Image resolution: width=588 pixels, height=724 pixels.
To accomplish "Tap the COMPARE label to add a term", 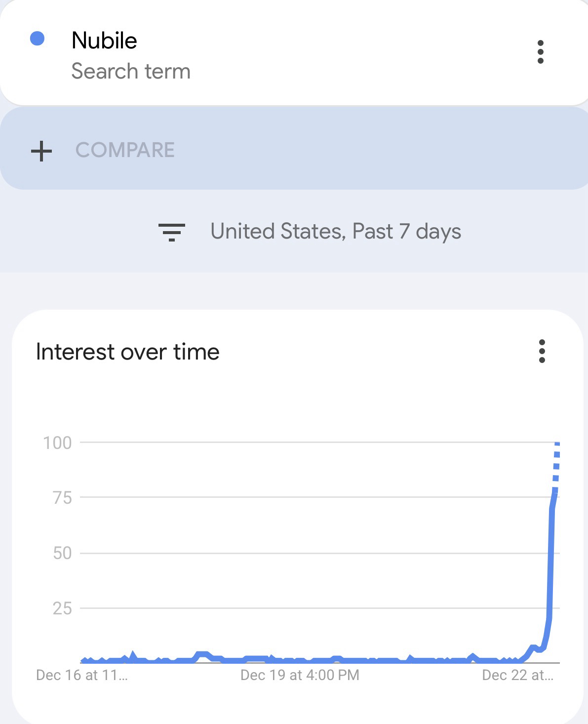I will 125,150.
